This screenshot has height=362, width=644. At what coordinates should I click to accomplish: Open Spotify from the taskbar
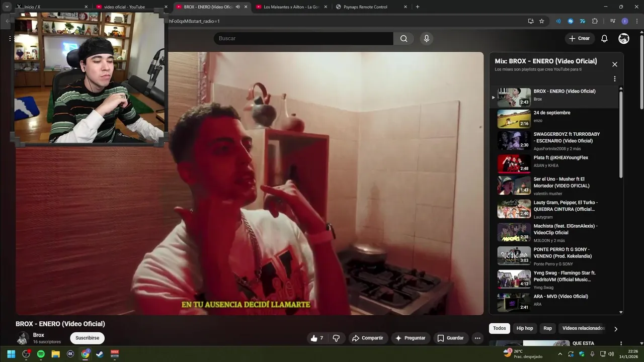click(41, 354)
